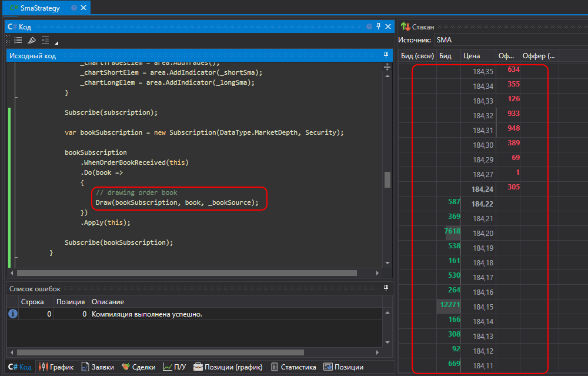The height and width of the screenshot is (376, 588).
Task: Click the line numbers list icon in code toolbar
Action: pos(18,40)
